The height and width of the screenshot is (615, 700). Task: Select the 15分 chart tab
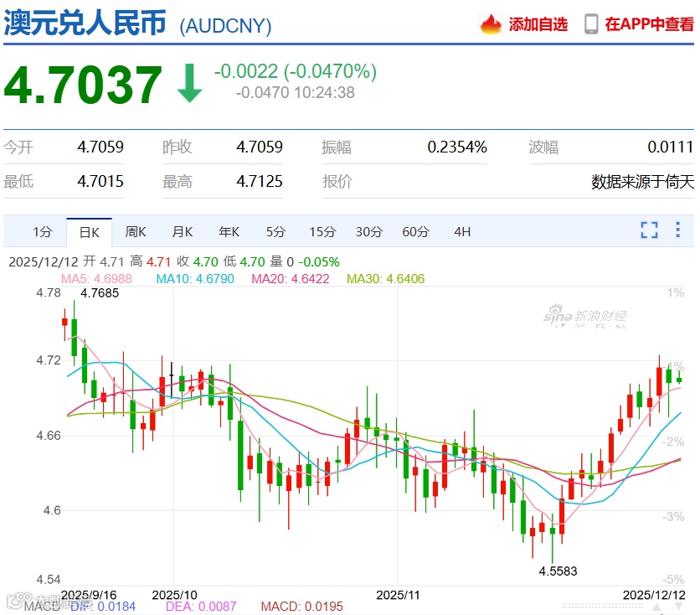pyautogui.click(x=322, y=232)
